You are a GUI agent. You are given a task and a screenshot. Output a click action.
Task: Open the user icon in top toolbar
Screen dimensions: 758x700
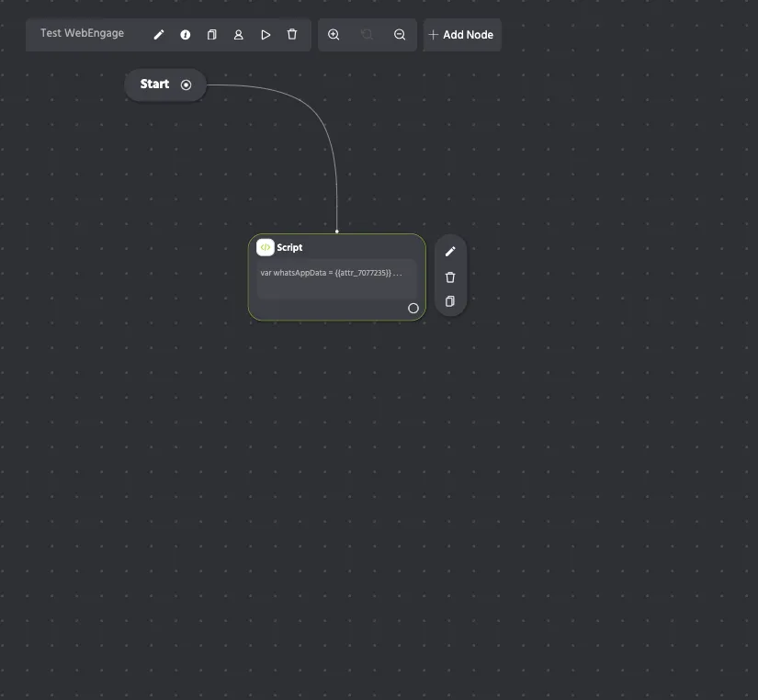[238, 35]
